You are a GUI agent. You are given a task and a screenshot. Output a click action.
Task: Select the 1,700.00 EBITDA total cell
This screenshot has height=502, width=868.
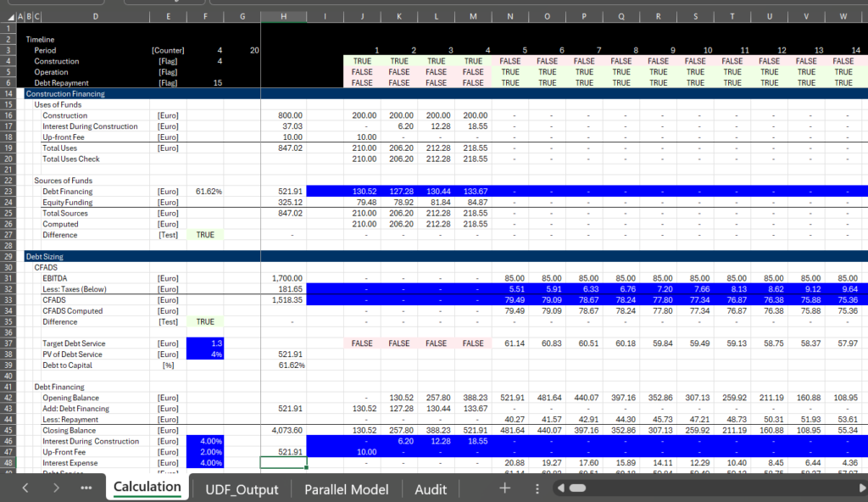[283, 278]
